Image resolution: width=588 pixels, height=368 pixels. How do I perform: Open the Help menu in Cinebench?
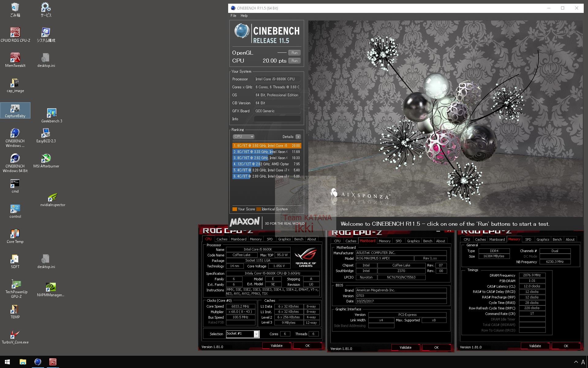[x=244, y=16]
